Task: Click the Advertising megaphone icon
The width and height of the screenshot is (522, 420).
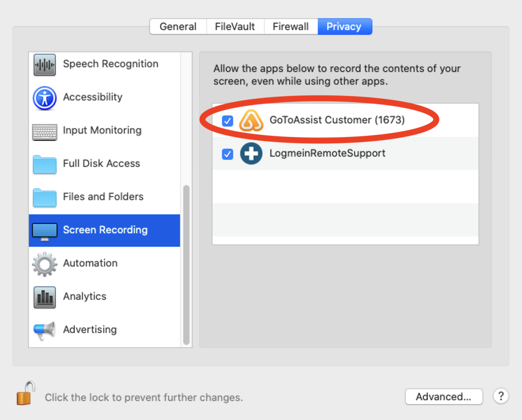Action: (44, 331)
